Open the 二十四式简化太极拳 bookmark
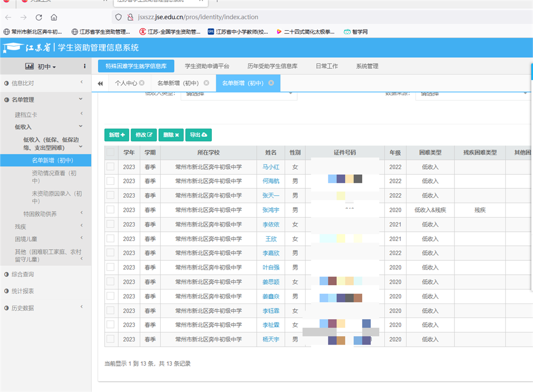Viewport: 533px width, 392px height. click(x=305, y=32)
